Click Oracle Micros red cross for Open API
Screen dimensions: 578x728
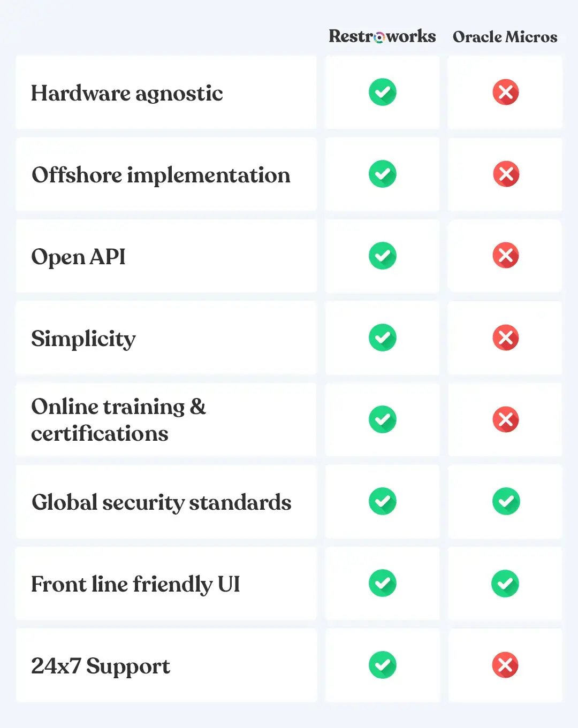(x=505, y=256)
